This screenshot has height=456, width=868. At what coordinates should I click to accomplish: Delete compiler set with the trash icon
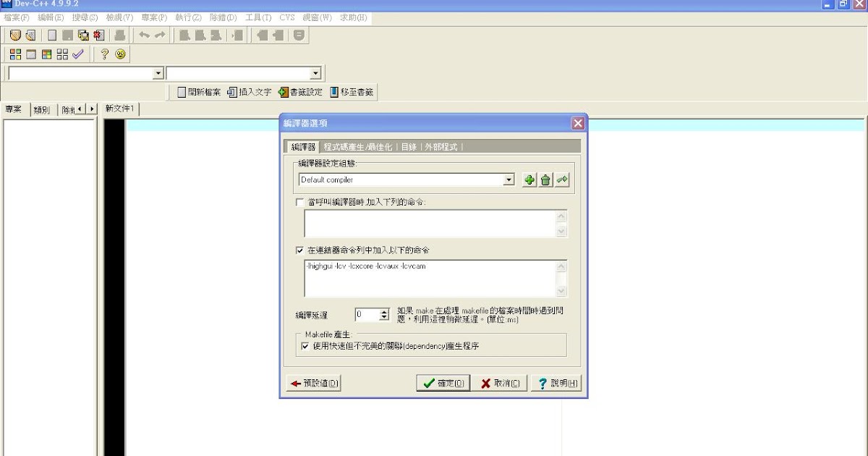point(546,180)
